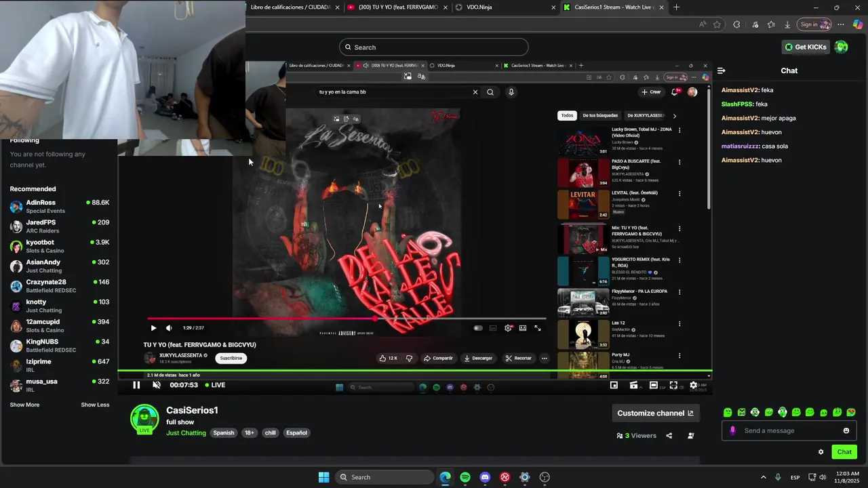
Task: Open musa_usa recommended channel
Action: (x=60, y=386)
